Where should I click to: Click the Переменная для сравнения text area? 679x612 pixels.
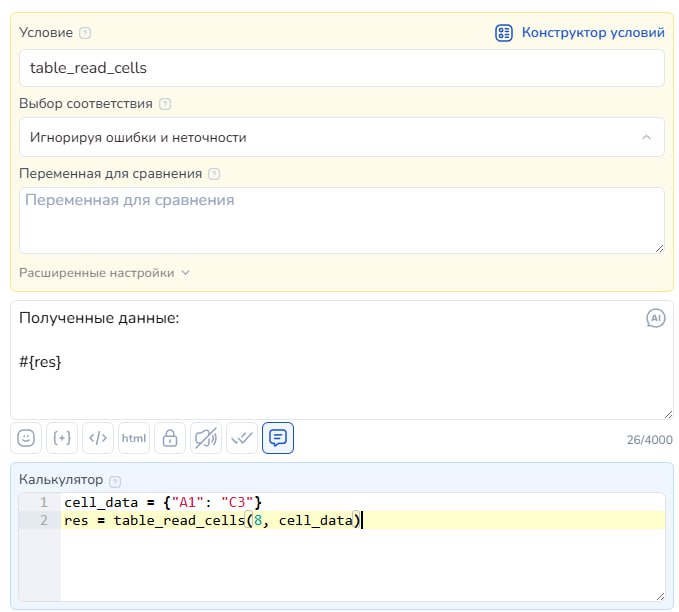(341, 220)
